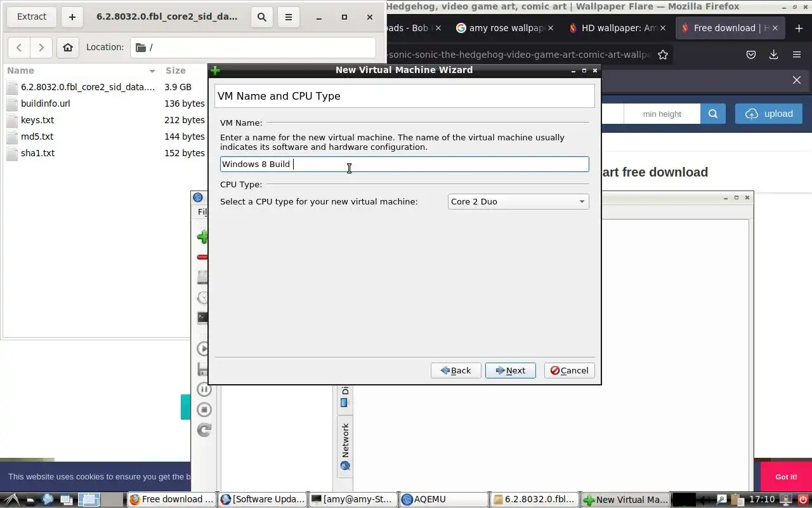Viewport: 812px width, 508px height.
Task: Open Firefox Pocket save icon
Action: point(751,55)
